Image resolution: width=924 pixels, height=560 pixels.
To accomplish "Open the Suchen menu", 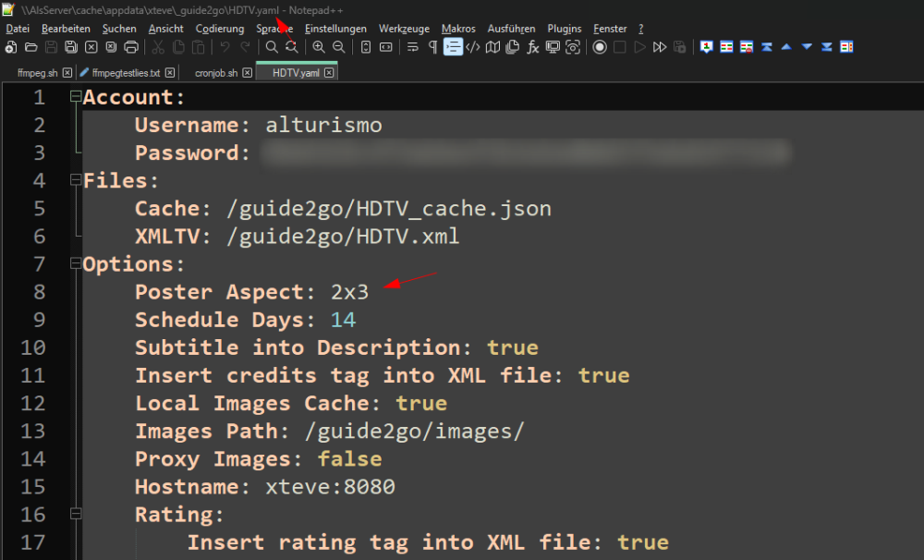I will pyautogui.click(x=119, y=29).
